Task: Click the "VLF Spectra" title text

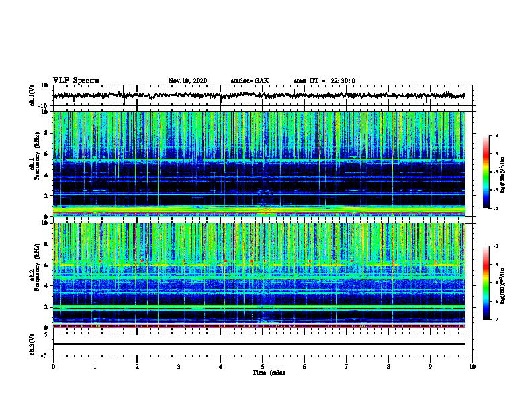Action: (76, 81)
